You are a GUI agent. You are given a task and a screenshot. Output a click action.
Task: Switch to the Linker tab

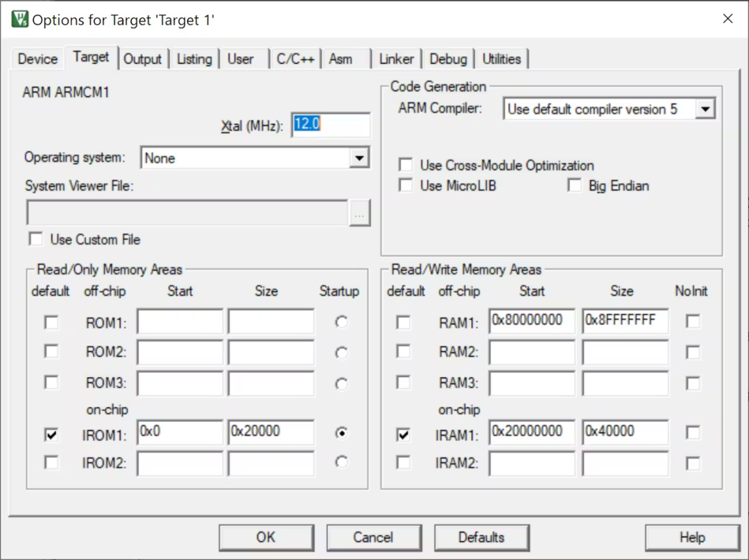click(x=397, y=59)
